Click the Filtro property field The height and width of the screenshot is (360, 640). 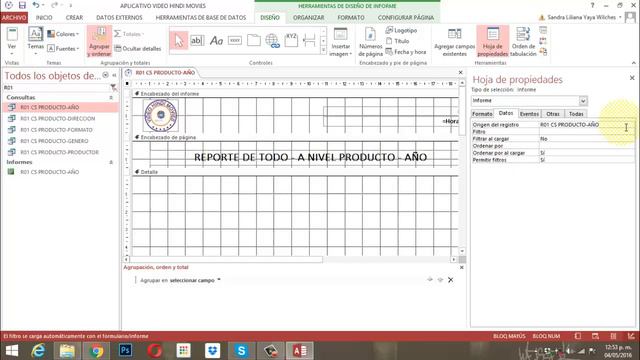[x=586, y=132]
